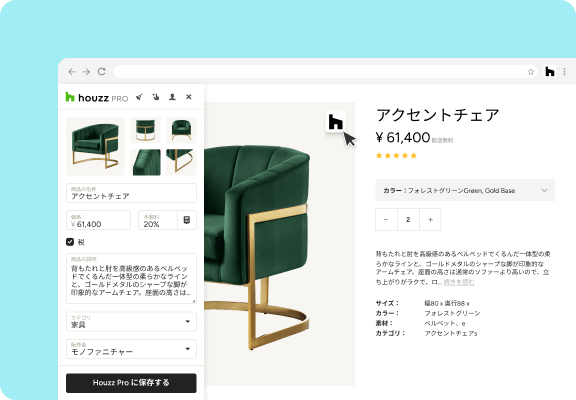Bookmark the page with the star icon
The width and height of the screenshot is (576, 400).
tap(531, 72)
